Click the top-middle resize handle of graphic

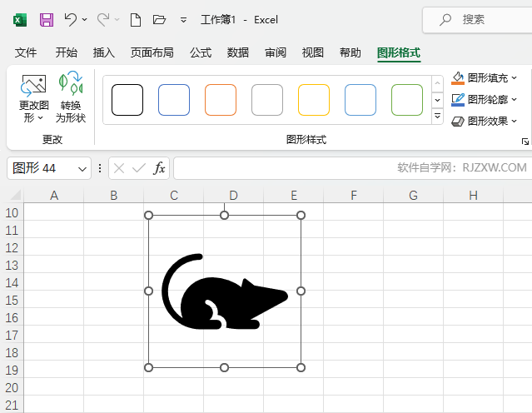tap(224, 215)
